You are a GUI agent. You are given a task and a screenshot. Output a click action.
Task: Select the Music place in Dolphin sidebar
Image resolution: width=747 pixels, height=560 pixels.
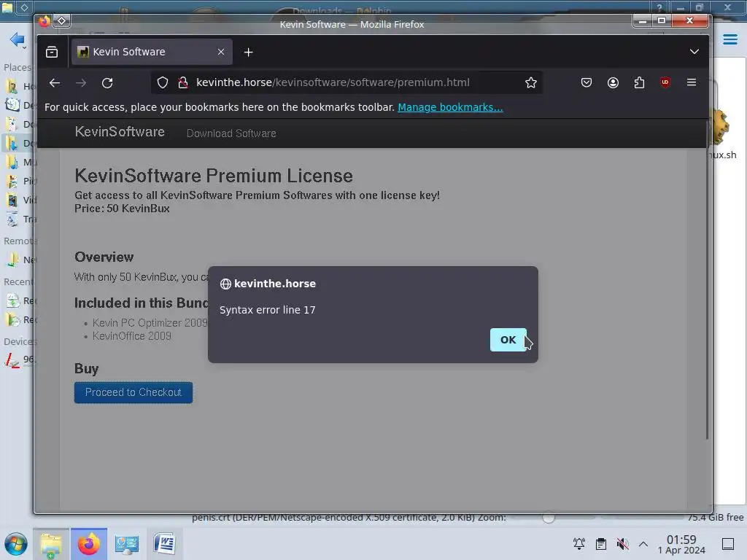pyautogui.click(x=19, y=162)
